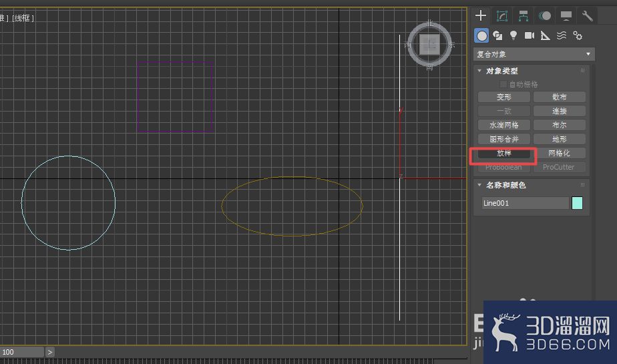
Task: Click the ProBoolean button
Action: [x=504, y=167]
